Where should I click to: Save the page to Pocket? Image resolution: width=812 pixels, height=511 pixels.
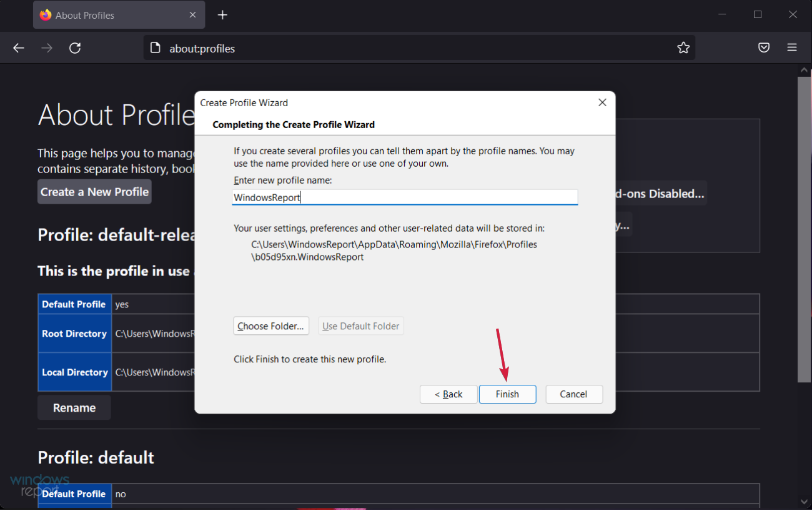763,47
